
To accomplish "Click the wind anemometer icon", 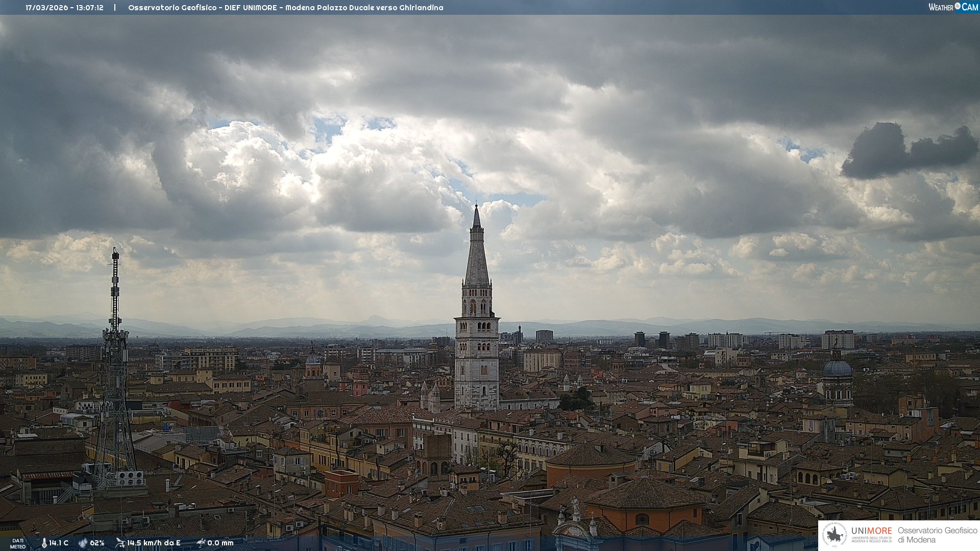I will tap(120, 543).
